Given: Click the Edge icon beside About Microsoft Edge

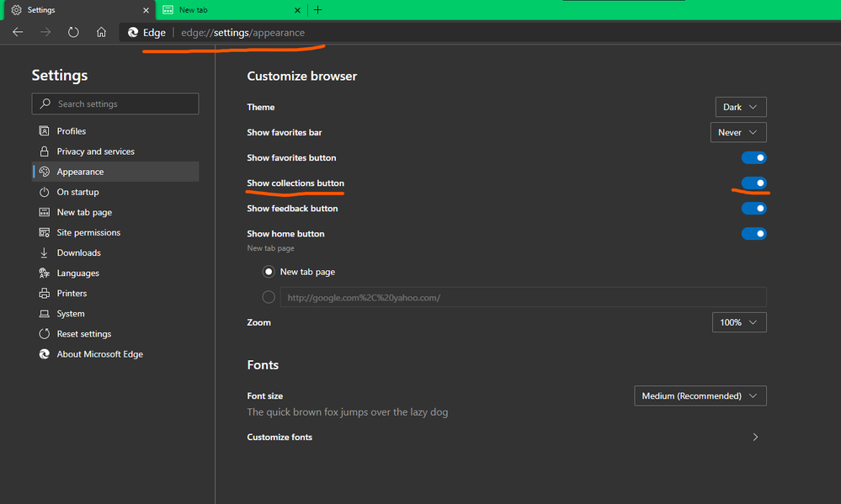Looking at the screenshot, I should pos(45,354).
